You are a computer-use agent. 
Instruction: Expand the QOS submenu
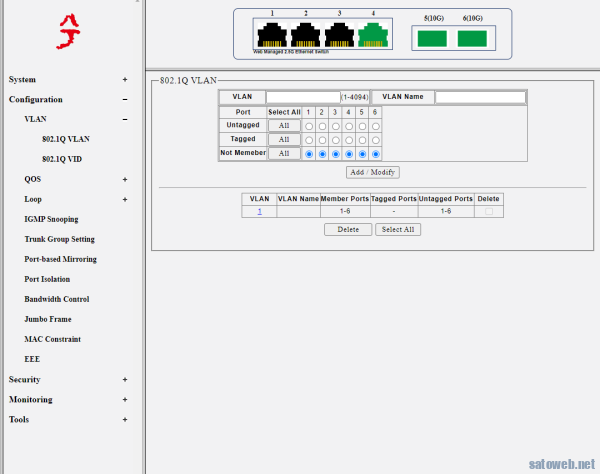pyautogui.click(x=125, y=180)
